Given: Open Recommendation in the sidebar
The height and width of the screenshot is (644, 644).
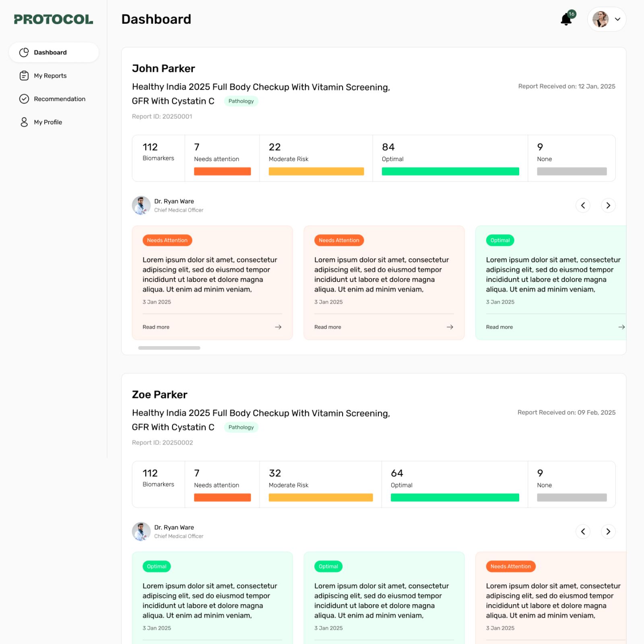Looking at the screenshot, I should pos(59,99).
